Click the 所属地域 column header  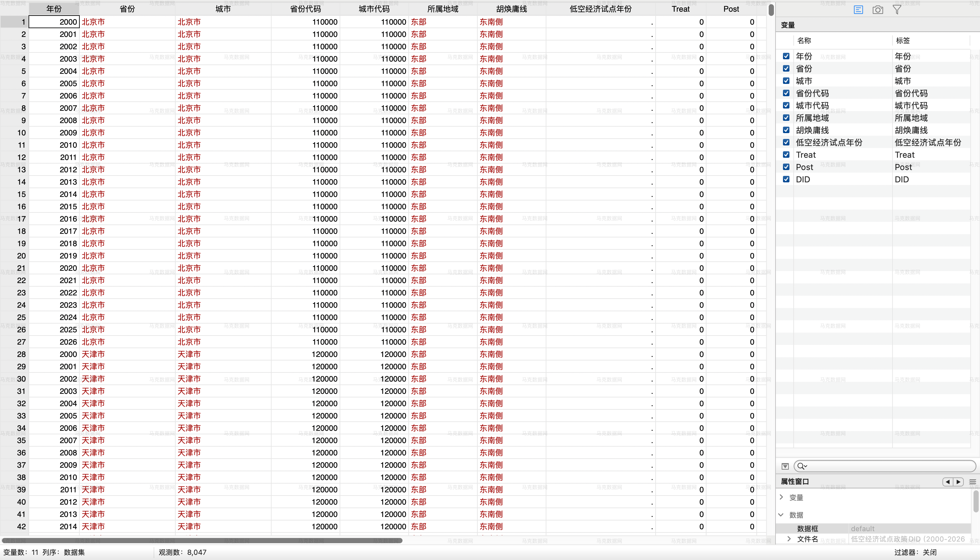pos(442,9)
